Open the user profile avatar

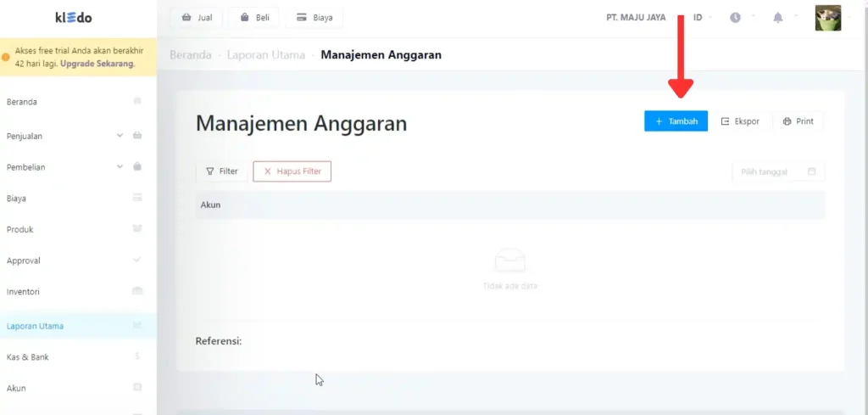tap(827, 18)
